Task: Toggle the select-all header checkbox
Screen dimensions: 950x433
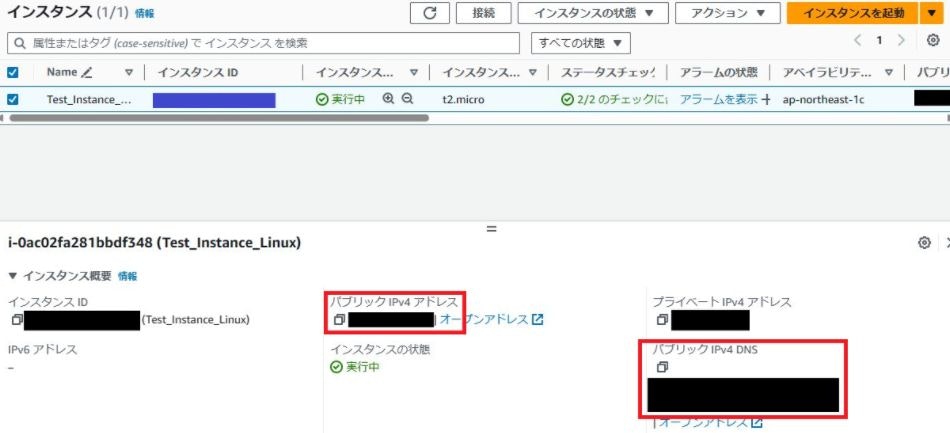Action: (12, 73)
